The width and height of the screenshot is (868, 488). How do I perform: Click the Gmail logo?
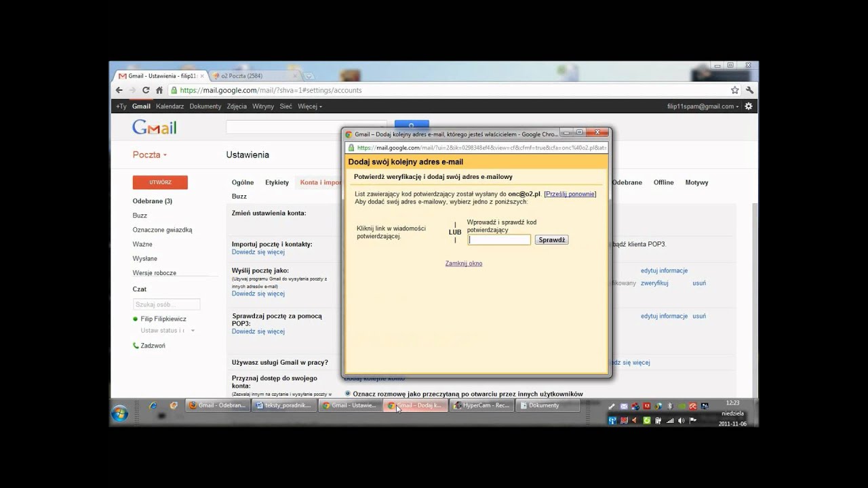click(155, 127)
